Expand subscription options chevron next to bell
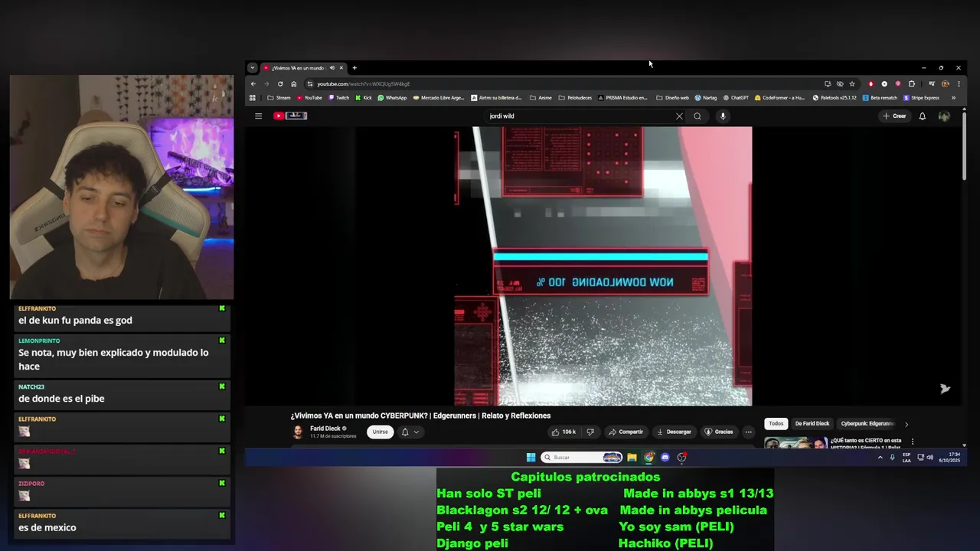 click(x=416, y=432)
